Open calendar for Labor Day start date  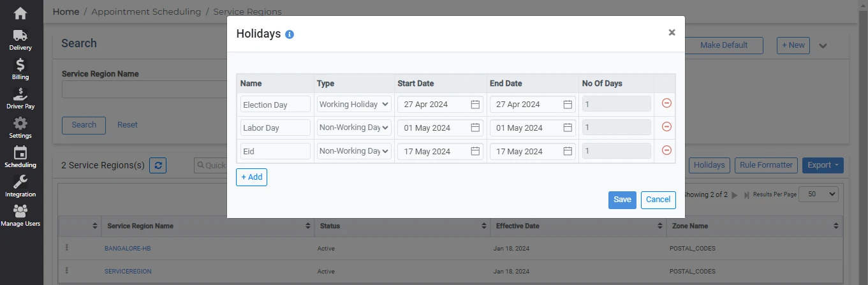click(475, 128)
